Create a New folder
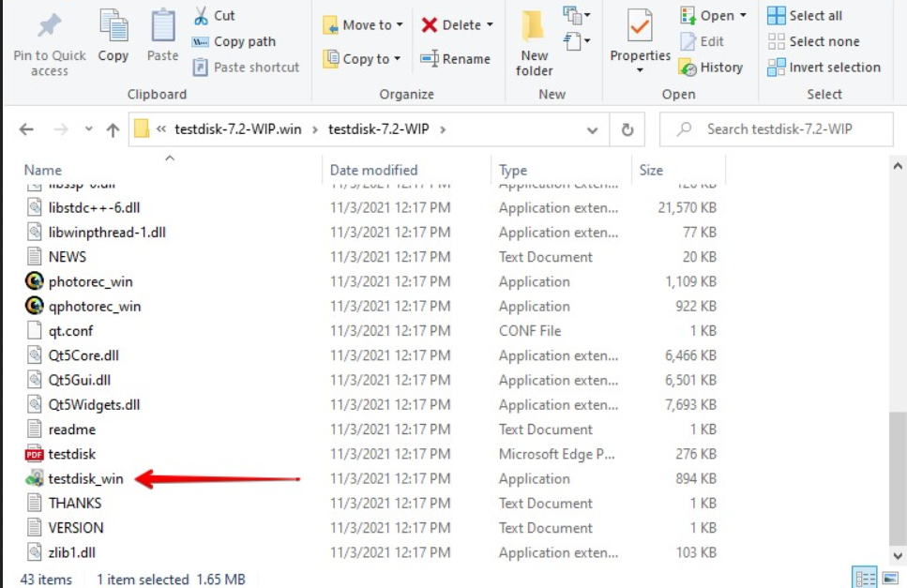The height and width of the screenshot is (588, 907). tap(535, 44)
